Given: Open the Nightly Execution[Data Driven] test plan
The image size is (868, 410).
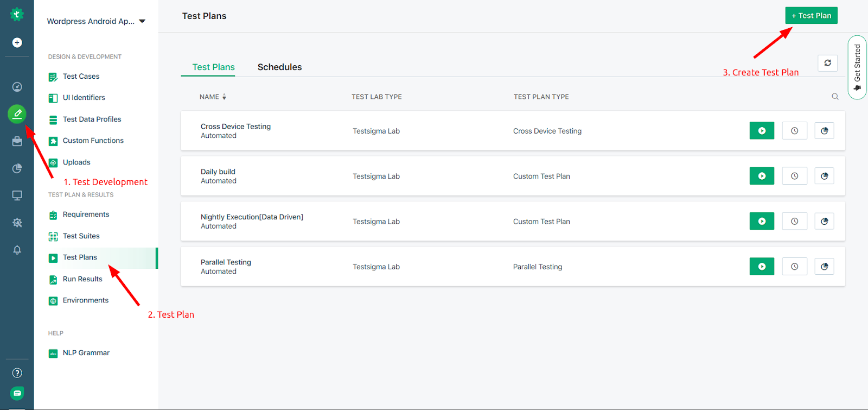Looking at the screenshot, I should pyautogui.click(x=252, y=217).
